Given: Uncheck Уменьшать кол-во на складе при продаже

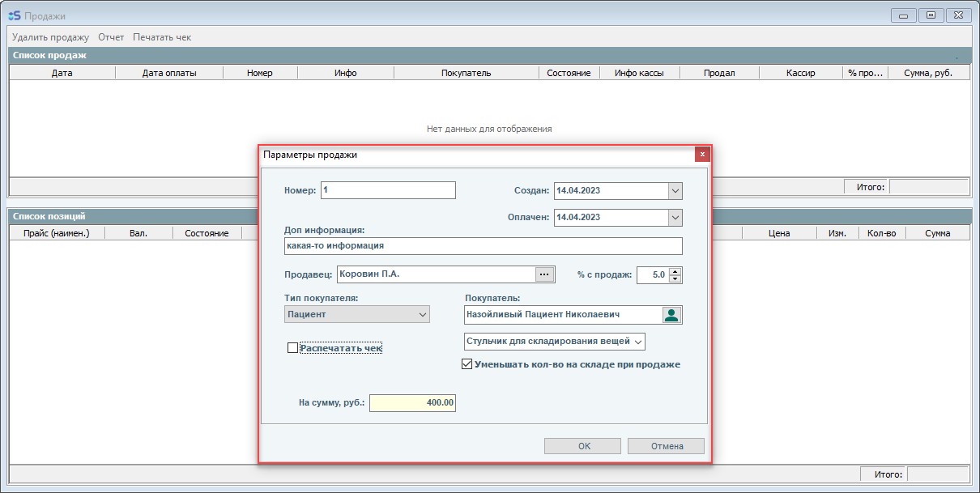Looking at the screenshot, I should point(467,364).
